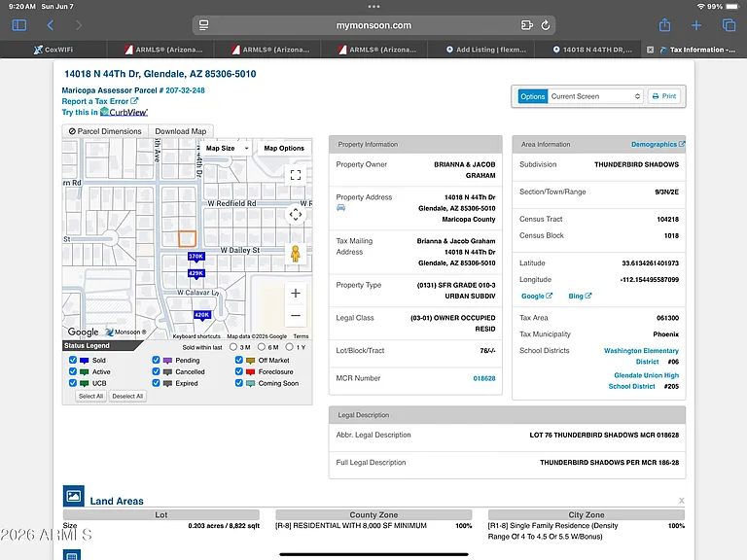Select the 6 M sold-within radio button
Screen dimensions: 747x560
262,347
